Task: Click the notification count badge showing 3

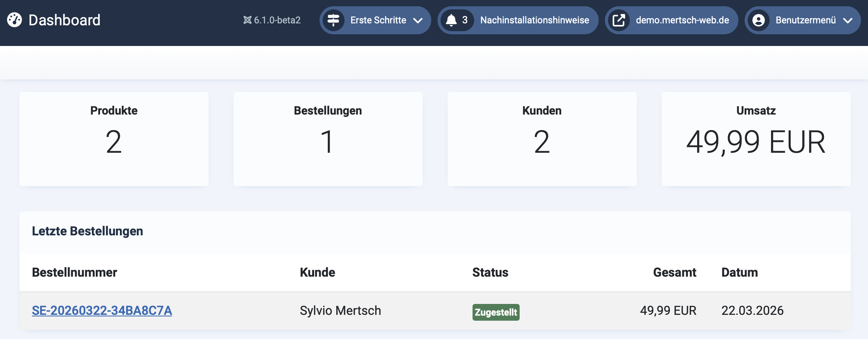Action: [464, 20]
